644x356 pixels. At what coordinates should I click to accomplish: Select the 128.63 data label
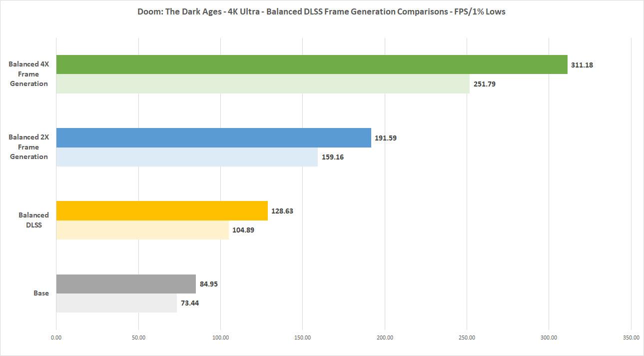click(x=282, y=210)
